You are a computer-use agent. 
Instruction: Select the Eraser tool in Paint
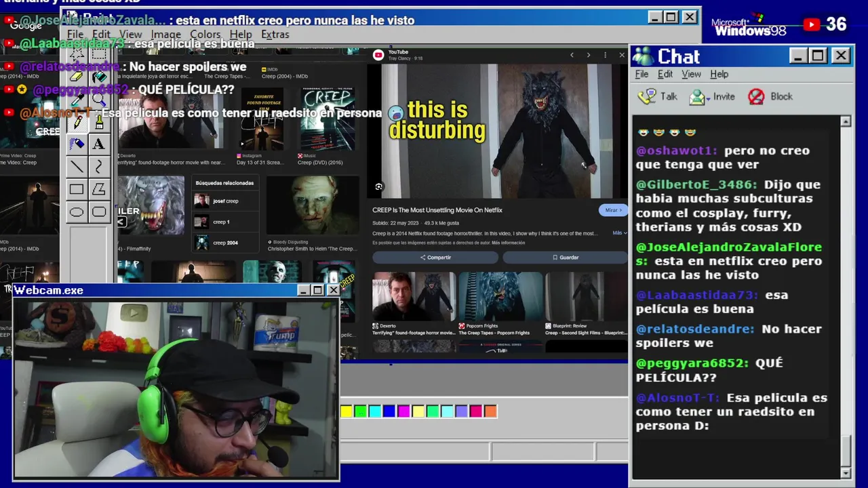[77, 77]
